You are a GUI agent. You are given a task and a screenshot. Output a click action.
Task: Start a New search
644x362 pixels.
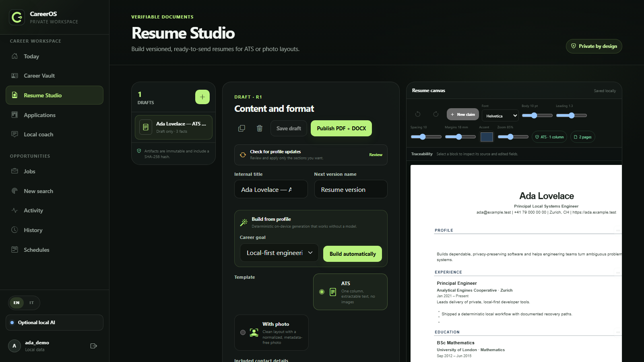54,191
